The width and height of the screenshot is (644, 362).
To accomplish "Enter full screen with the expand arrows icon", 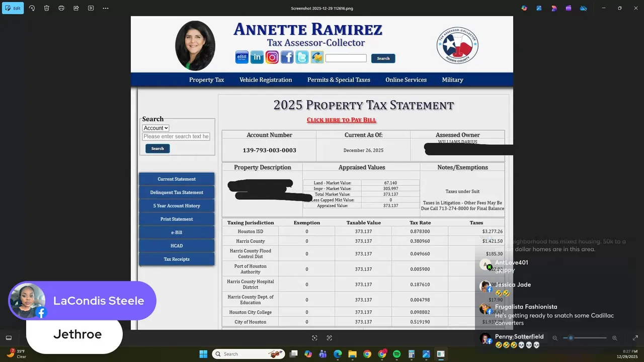I will point(635,338).
